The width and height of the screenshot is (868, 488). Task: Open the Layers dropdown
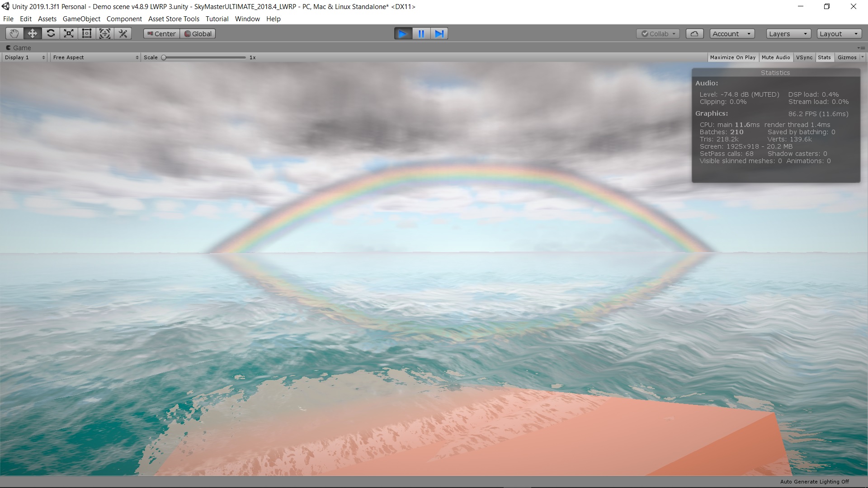(788, 33)
